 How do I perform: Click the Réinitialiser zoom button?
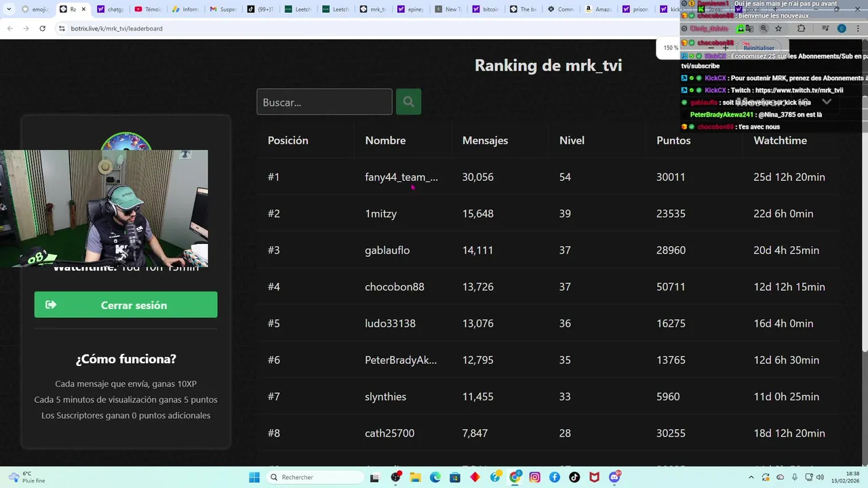[759, 48]
